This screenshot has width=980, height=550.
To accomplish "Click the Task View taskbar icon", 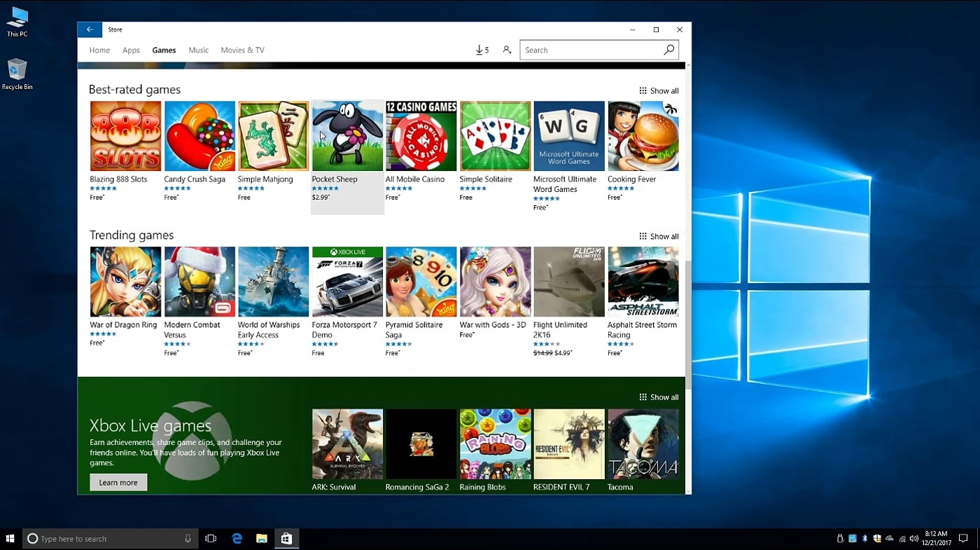I will tap(211, 538).
